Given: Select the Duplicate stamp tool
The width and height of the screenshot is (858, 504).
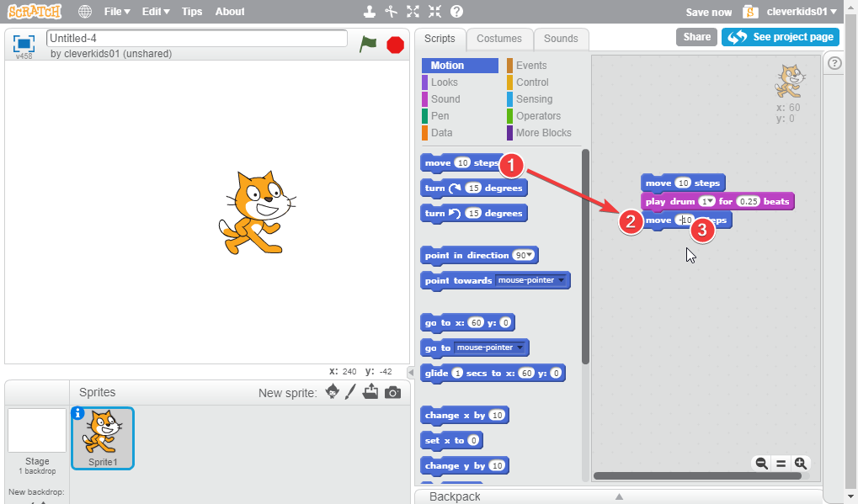Looking at the screenshot, I should pos(370,12).
